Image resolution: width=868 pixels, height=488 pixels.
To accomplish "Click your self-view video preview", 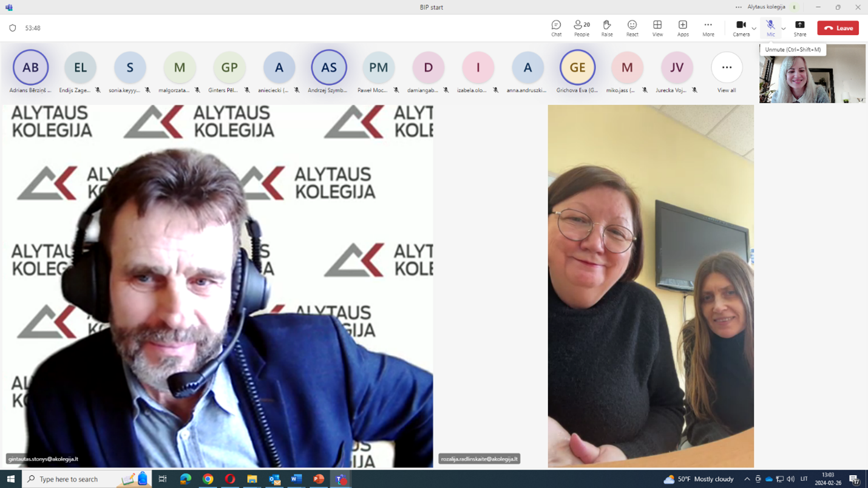I will 812,73.
